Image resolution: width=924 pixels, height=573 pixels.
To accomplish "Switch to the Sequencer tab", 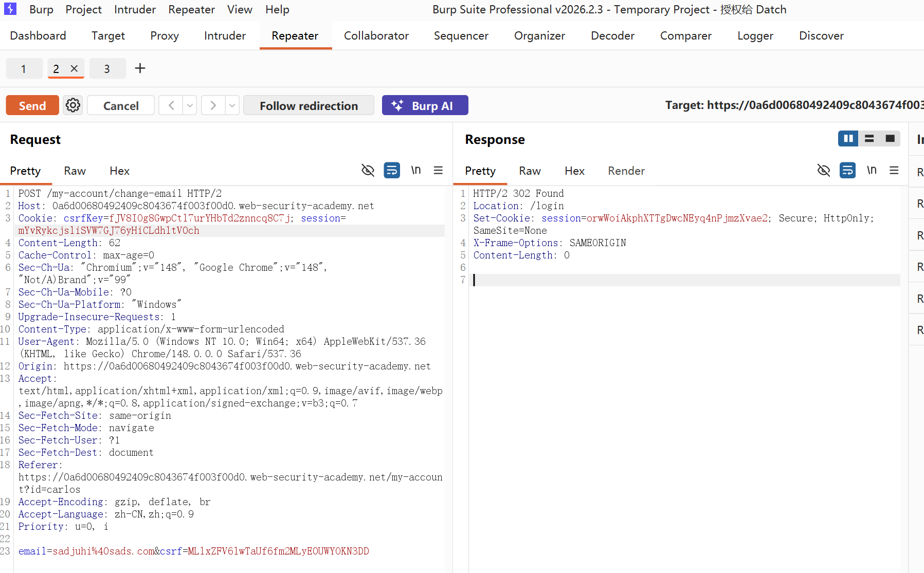I will [461, 35].
